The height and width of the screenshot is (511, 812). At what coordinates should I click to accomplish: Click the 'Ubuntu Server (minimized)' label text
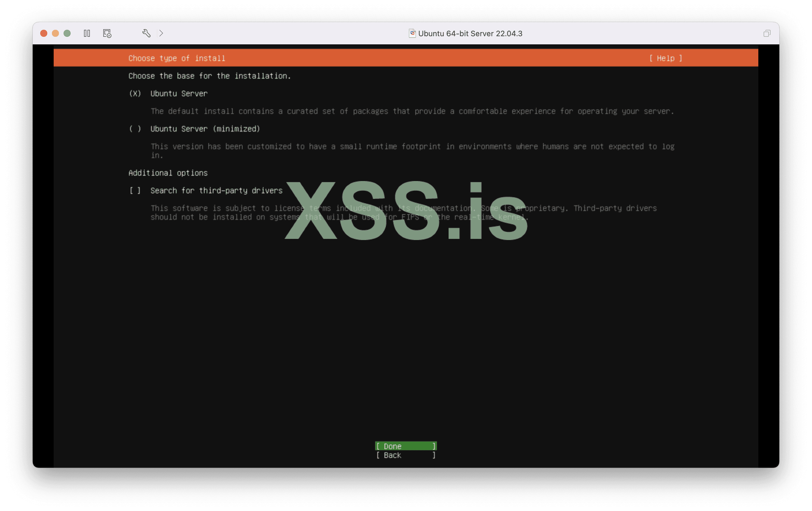click(x=205, y=129)
